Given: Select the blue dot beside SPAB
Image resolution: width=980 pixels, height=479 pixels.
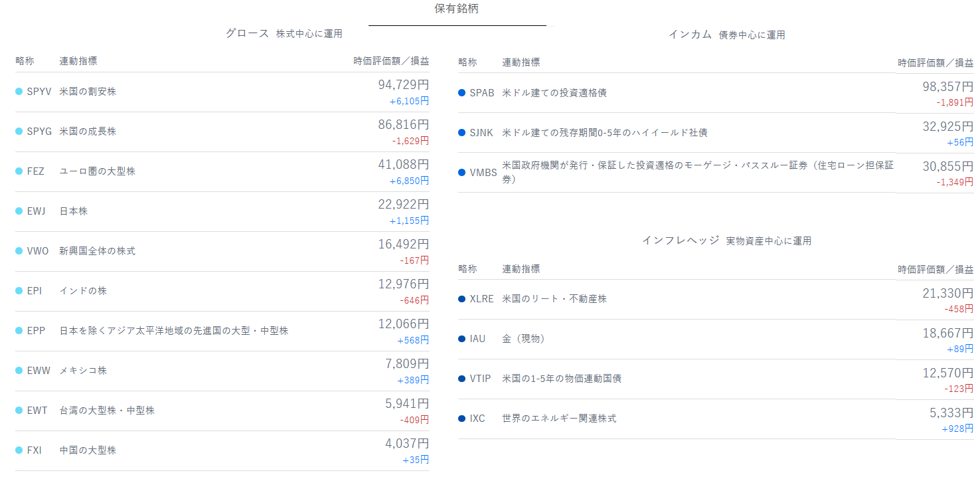Looking at the screenshot, I should (x=461, y=93).
